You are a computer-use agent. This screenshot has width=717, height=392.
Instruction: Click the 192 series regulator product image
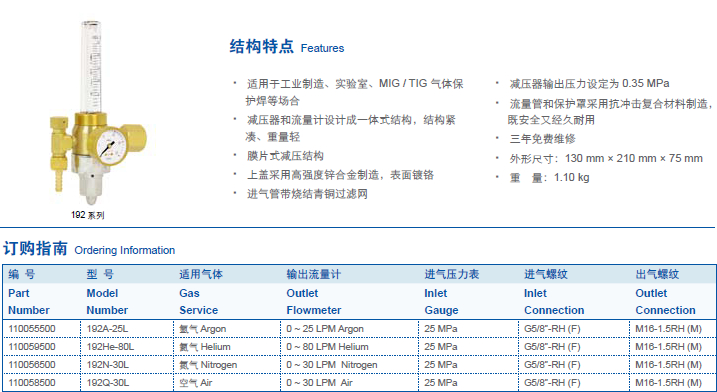click(x=98, y=113)
